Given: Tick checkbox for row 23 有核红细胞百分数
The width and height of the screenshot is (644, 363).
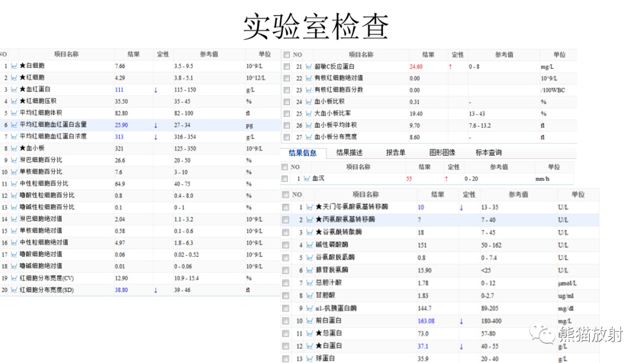Looking at the screenshot, I should click(x=287, y=90).
